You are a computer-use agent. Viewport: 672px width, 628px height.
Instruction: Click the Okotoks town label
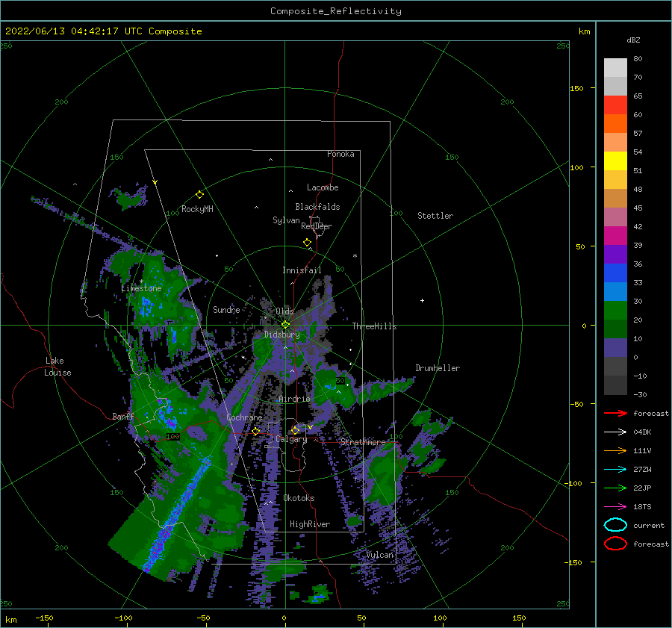click(299, 498)
